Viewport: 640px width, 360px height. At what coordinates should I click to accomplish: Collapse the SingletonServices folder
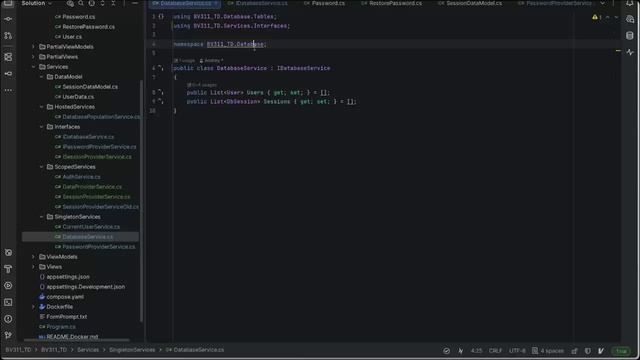pos(42,217)
